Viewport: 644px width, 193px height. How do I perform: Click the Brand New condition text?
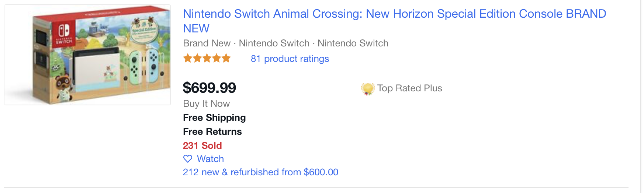(x=207, y=43)
